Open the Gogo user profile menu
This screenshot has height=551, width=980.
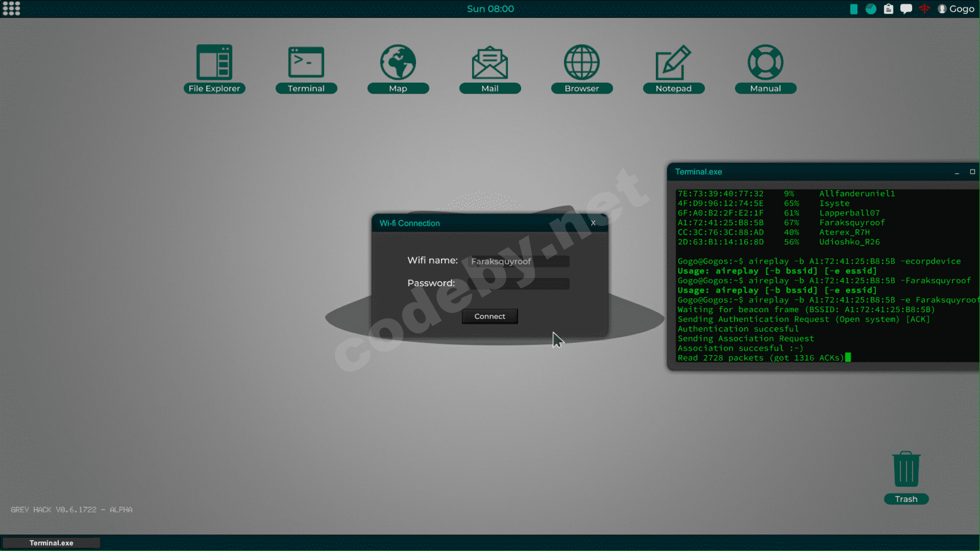[x=956, y=9]
